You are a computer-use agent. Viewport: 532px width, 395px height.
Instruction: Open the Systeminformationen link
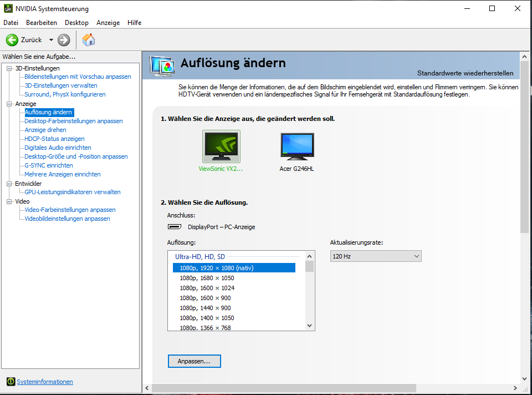(x=45, y=382)
